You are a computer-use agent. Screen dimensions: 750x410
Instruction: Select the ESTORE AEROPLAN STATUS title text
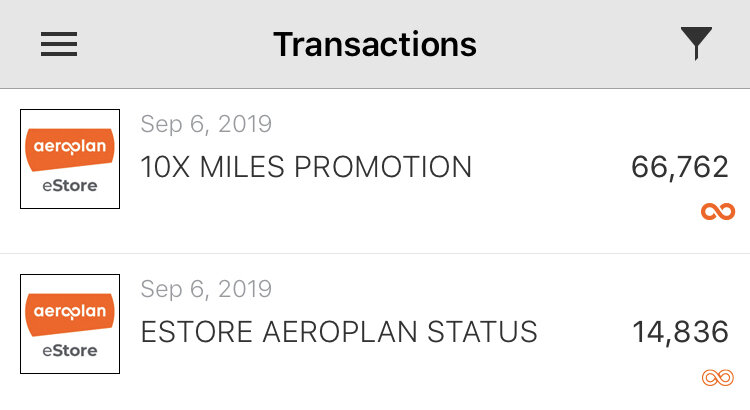click(x=339, y=332)
